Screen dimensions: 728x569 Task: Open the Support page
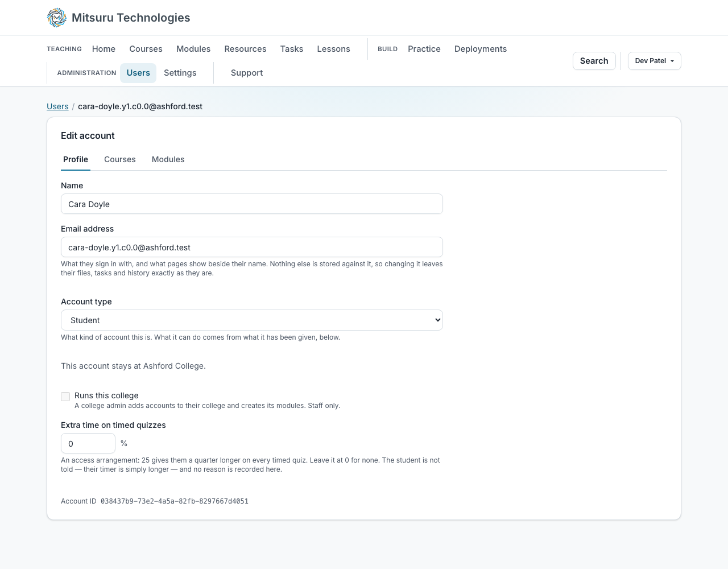click(x=247, y=73)
